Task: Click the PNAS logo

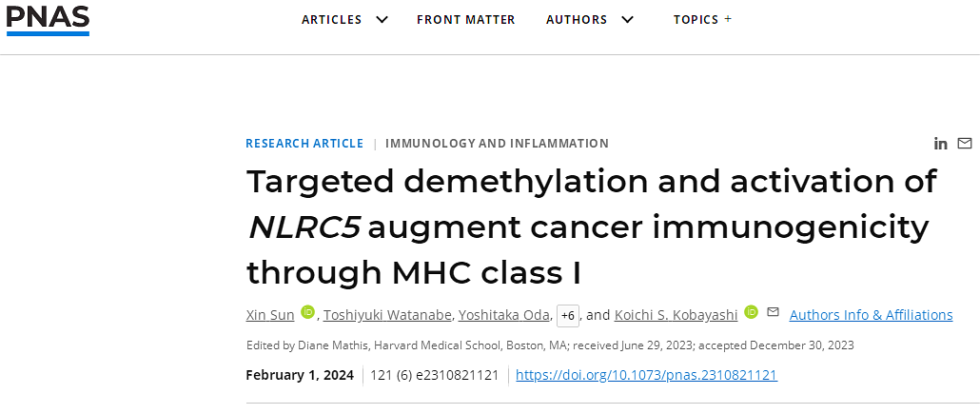Action: point(48,19)
